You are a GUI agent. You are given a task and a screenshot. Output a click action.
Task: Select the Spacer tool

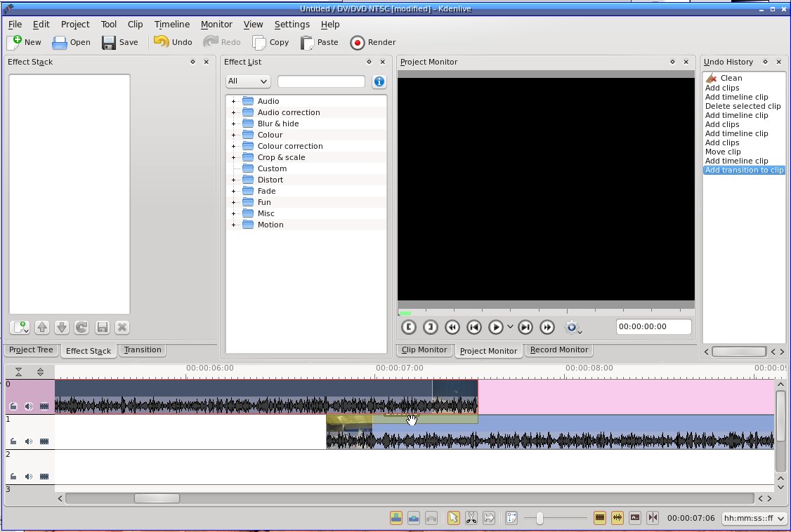click(489, 517)
